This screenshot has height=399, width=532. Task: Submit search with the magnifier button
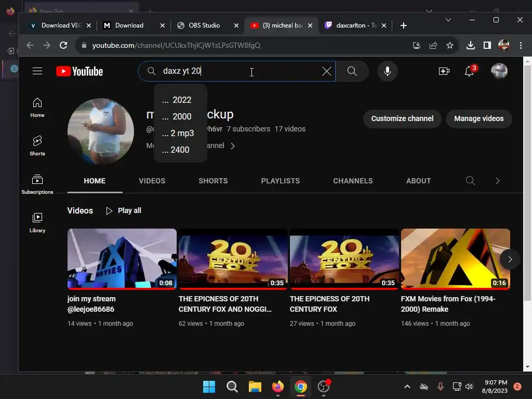(352, 71)
